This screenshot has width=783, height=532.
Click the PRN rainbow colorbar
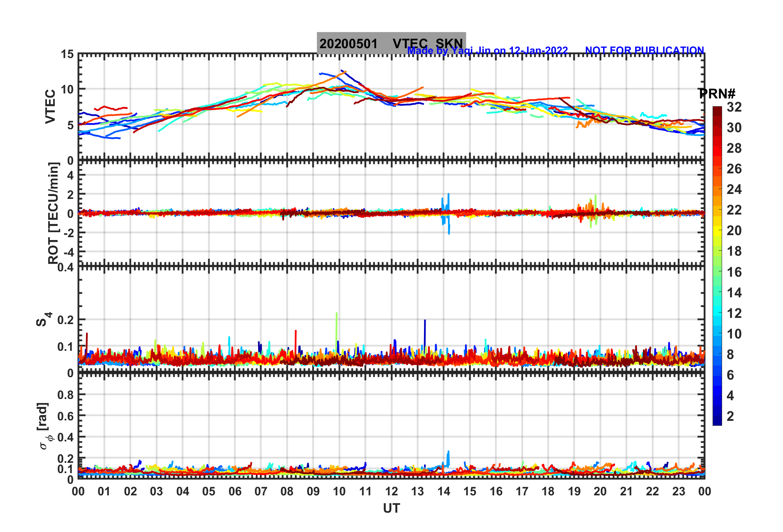717,266
